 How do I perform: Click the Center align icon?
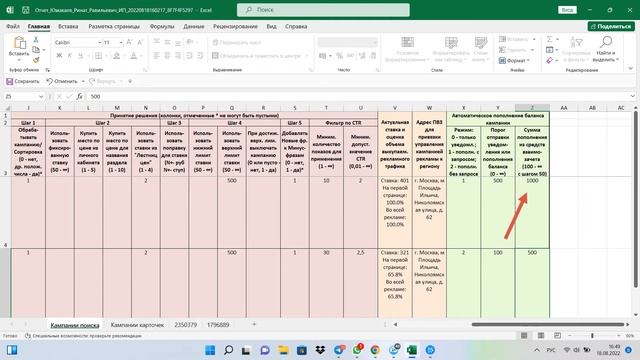point(167,56)
